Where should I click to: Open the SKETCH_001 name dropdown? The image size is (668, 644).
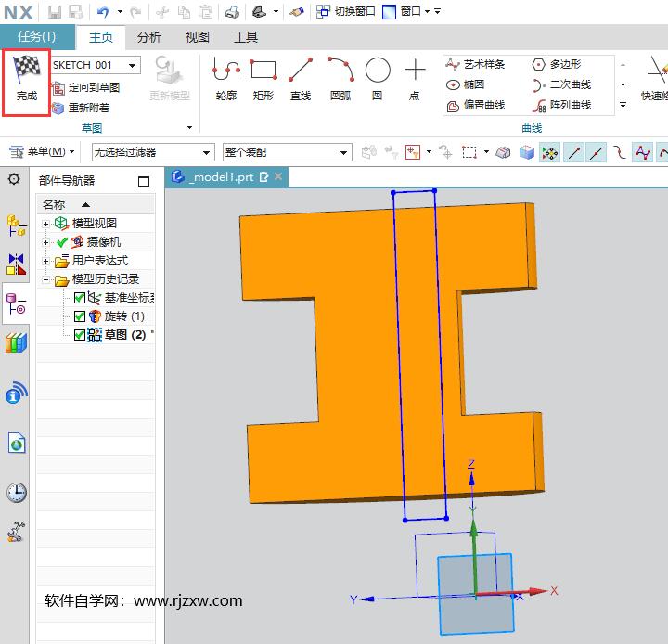coord(133,65)
